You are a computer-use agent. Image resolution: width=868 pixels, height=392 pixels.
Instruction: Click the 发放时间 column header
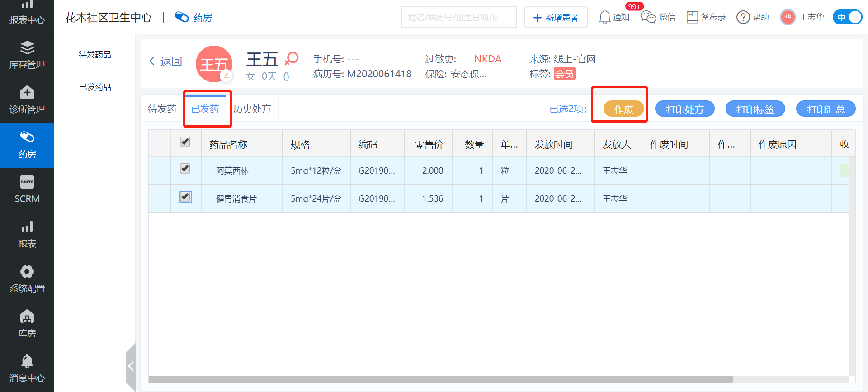click(x=561, y=144)
